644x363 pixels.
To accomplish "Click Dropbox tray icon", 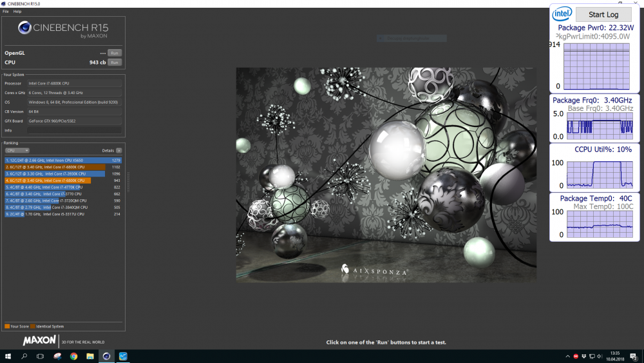I will (x=583, y=357).
